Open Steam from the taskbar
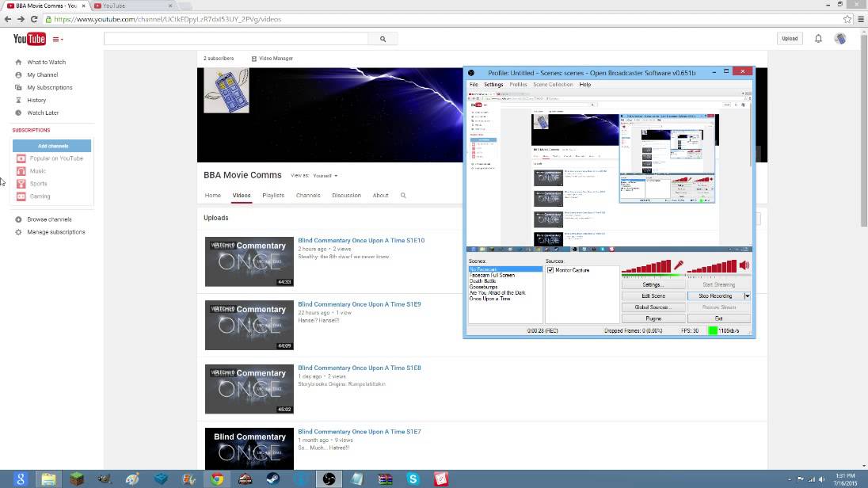This screenshot has height=488, width=868. tap(273, 479)
